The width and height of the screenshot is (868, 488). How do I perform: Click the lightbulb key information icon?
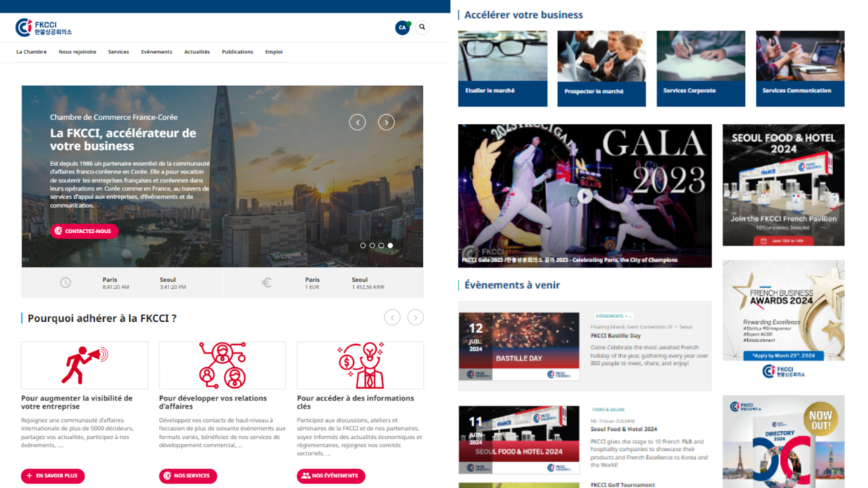pyautogui.click(x=361, y=365)
